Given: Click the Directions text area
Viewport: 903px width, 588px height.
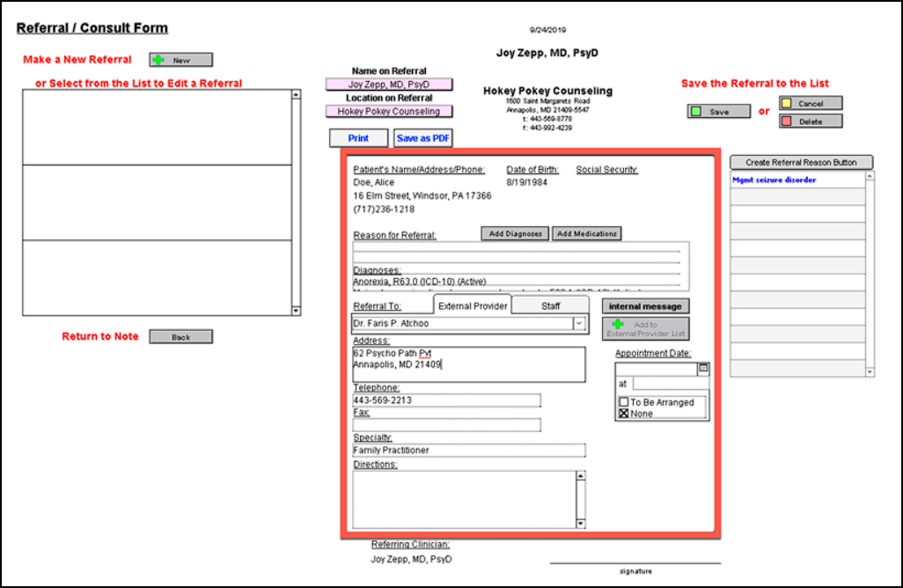Looking at the screenshot, I should [x=464, y=499].
